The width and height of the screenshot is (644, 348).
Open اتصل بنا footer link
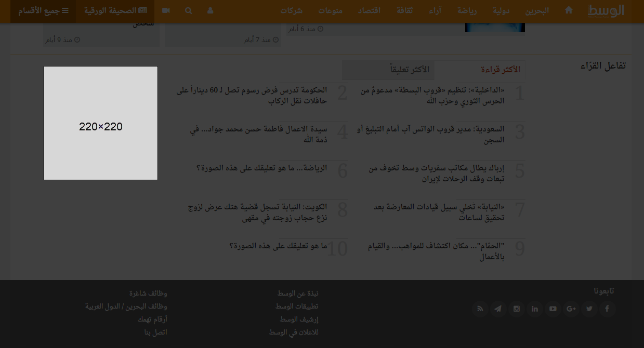[156, 332]
